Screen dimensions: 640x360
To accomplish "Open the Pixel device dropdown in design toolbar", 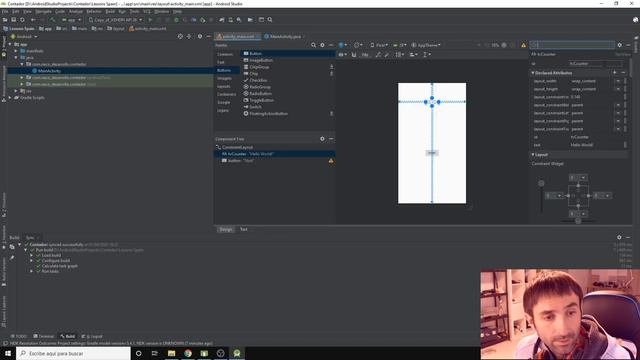I will [379, 45].
